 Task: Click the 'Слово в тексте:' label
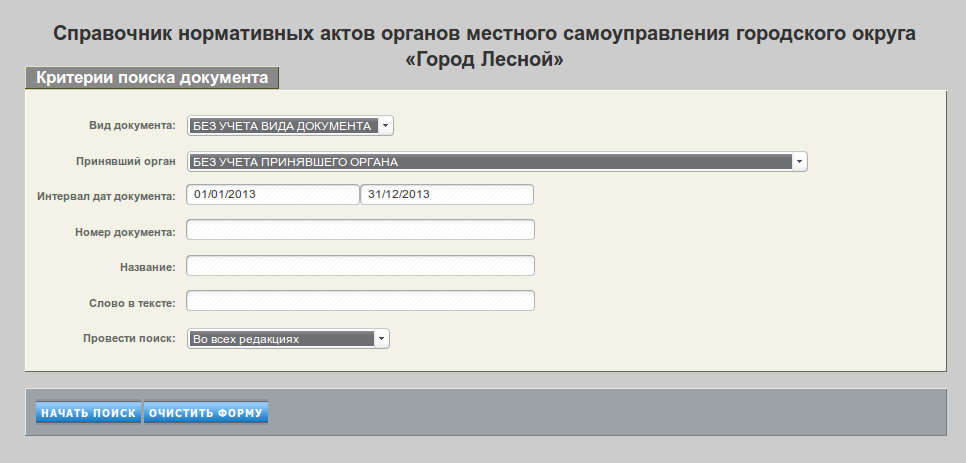[x=132, y=303]
